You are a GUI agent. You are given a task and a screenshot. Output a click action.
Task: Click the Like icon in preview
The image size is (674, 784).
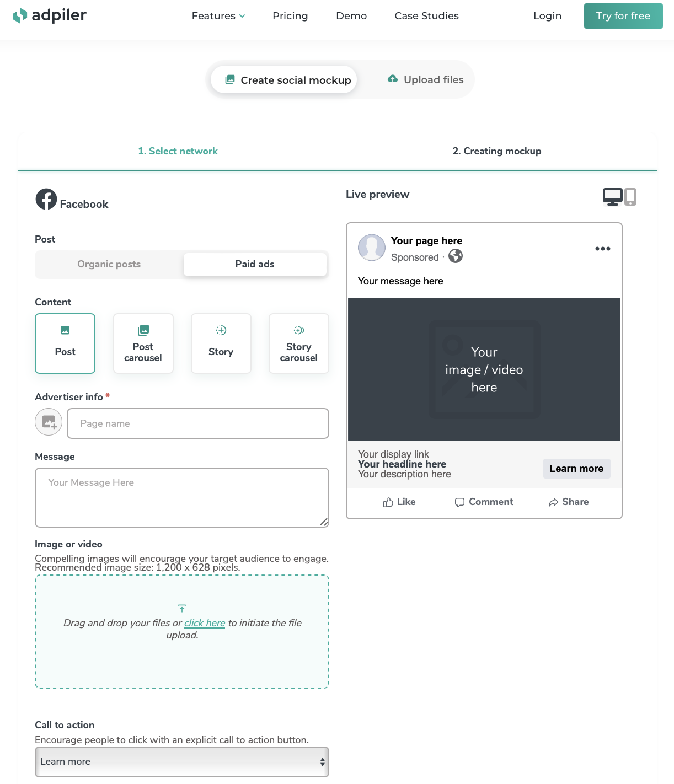388,502
